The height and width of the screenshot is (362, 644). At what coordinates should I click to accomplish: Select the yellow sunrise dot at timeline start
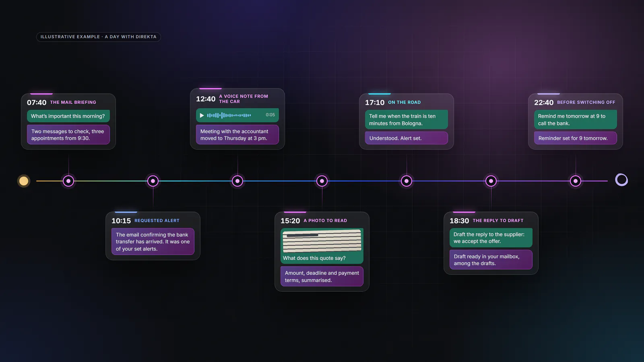[24, 181]
